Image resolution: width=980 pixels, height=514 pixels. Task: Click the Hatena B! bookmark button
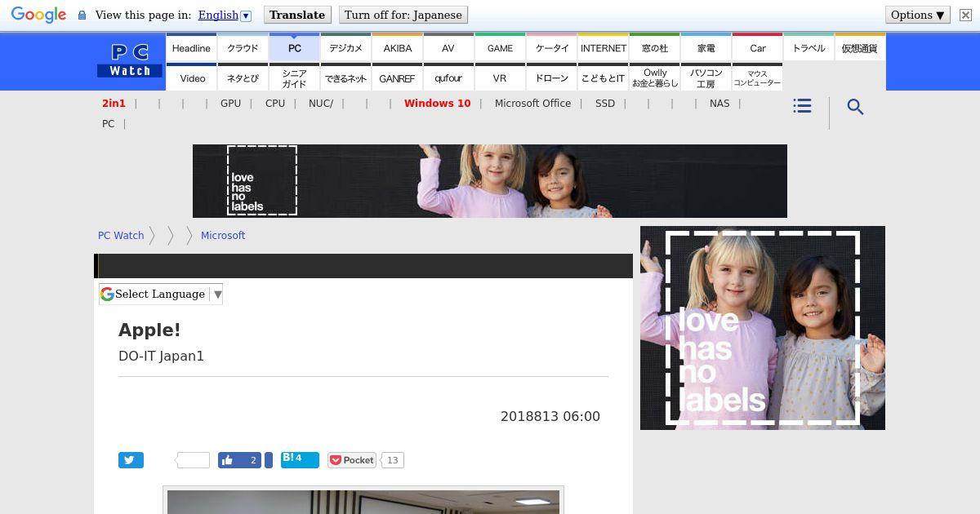click(300, 459)
